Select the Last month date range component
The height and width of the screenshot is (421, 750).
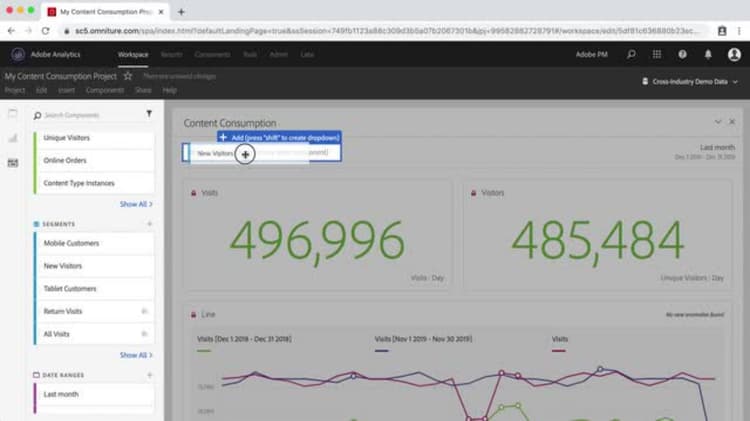95,395
